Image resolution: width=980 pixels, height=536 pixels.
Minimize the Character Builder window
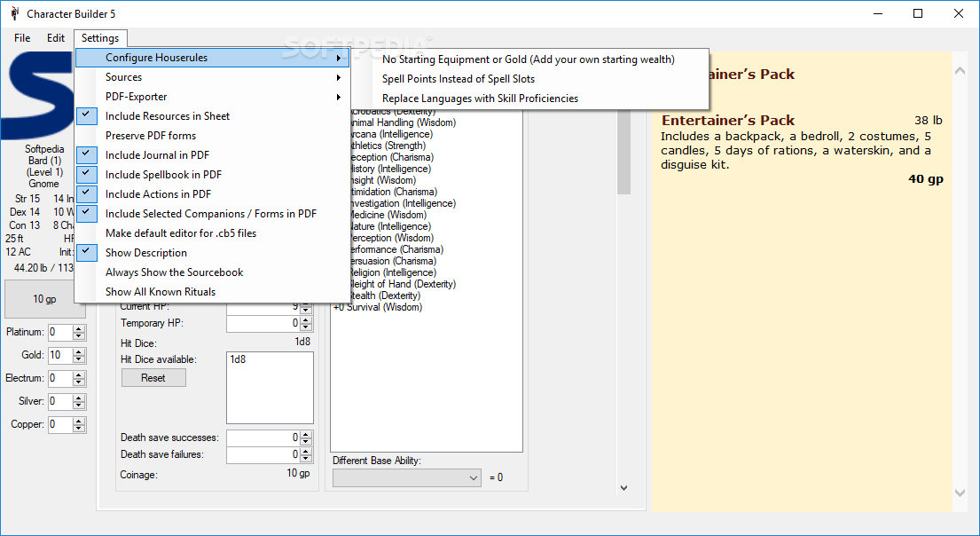[877, 14]
